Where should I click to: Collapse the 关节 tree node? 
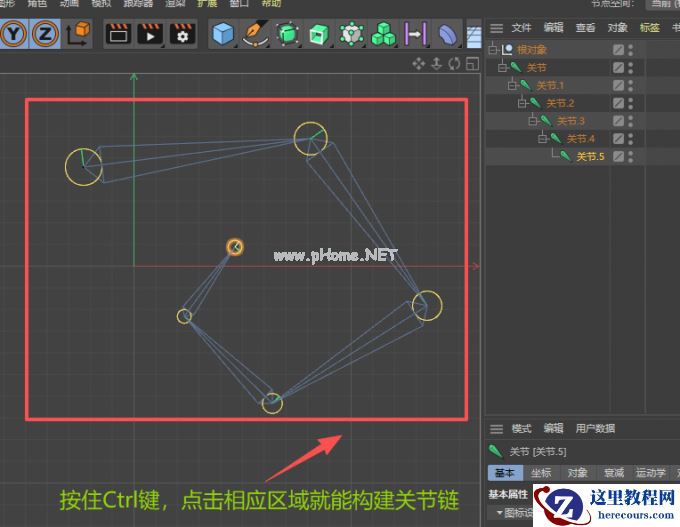(503, 67)
